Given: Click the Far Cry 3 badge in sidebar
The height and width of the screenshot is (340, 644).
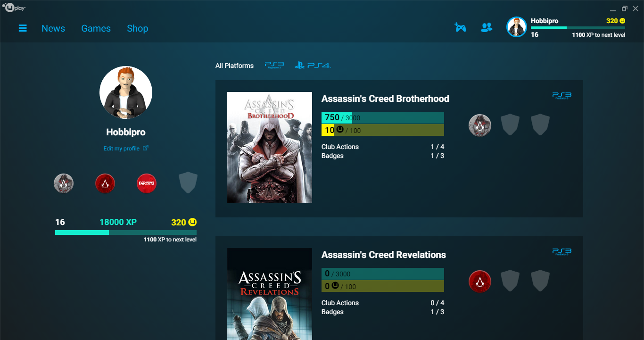Looking at the screenshot, I should click(x=147, y=183).
